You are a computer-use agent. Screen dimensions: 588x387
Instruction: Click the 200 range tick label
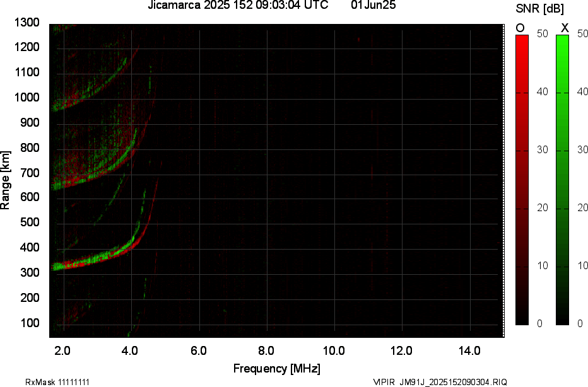coord(30,297)
